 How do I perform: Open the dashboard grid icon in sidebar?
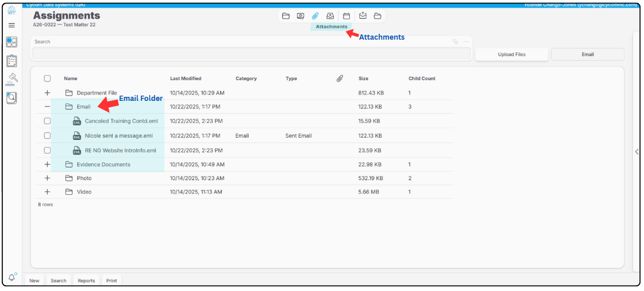click(x=12, y=42)
